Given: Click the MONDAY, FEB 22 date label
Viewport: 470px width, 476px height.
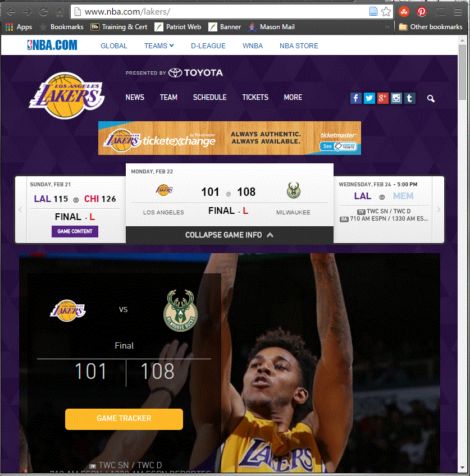Looking at the screenshot, I should coord(152,172).
